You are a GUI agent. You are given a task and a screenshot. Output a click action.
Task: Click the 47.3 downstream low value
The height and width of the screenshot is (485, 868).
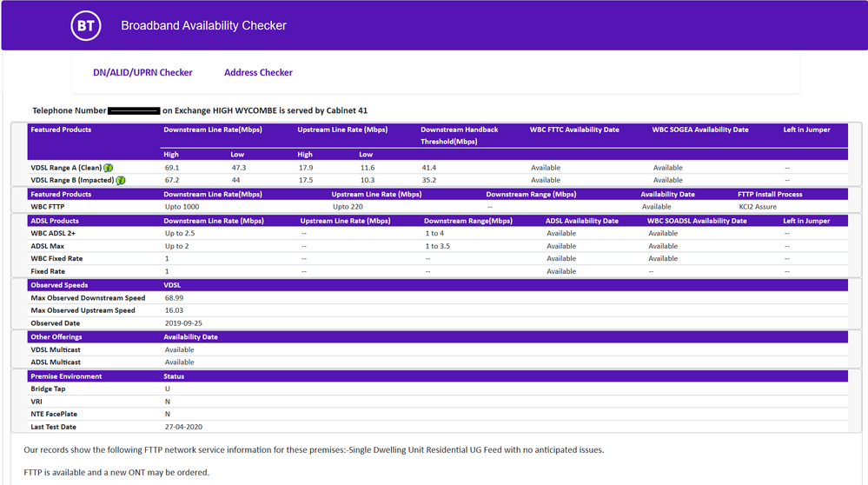(x=239, y=168)
